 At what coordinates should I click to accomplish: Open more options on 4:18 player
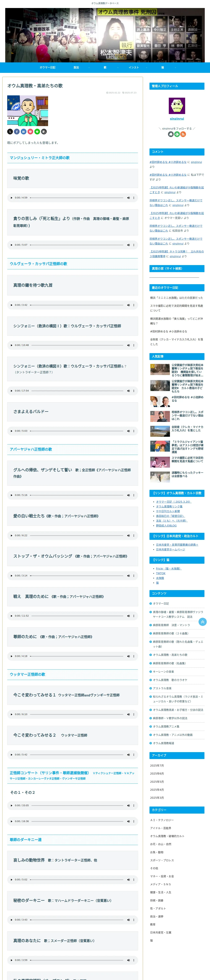coord(134,656)
